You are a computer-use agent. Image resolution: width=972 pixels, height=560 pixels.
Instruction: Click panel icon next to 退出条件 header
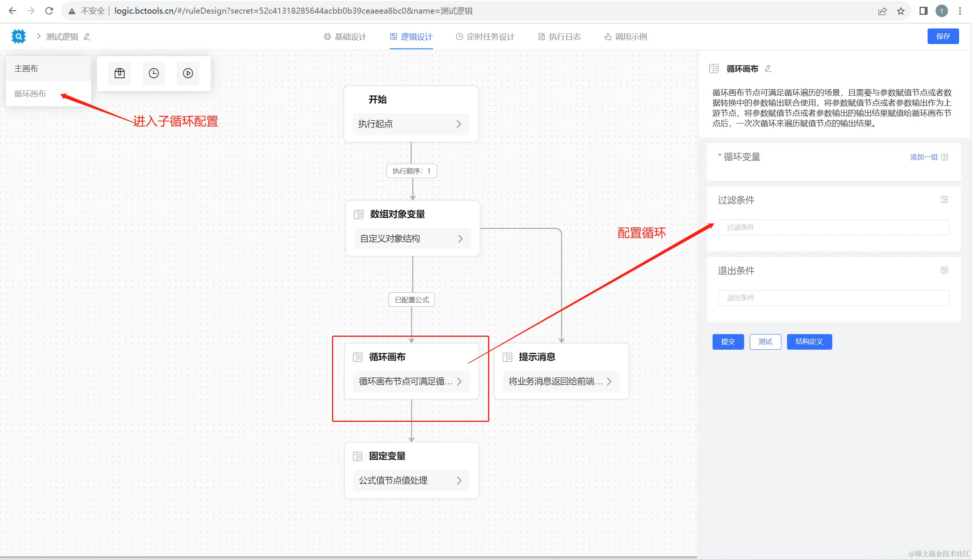[944, 270]
